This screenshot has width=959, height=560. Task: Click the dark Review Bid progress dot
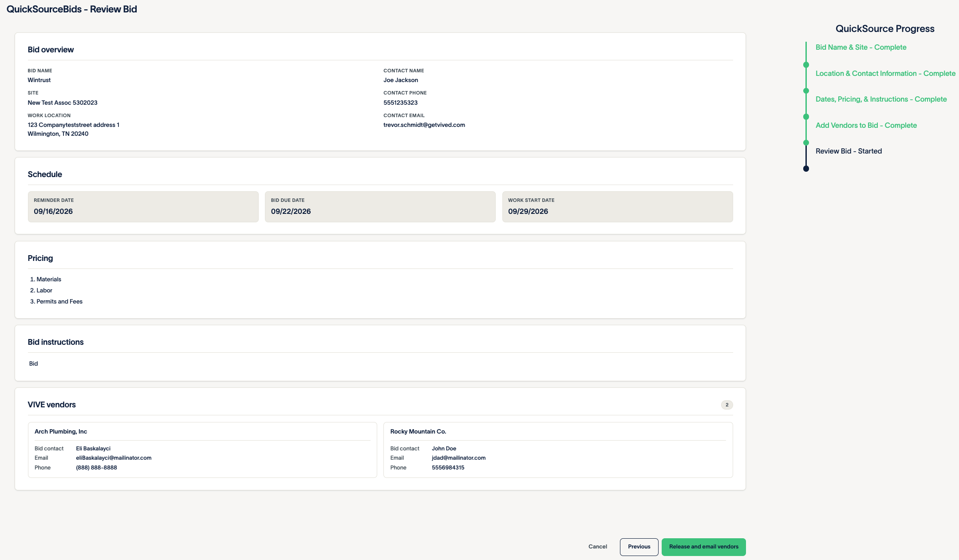(806, 169)
